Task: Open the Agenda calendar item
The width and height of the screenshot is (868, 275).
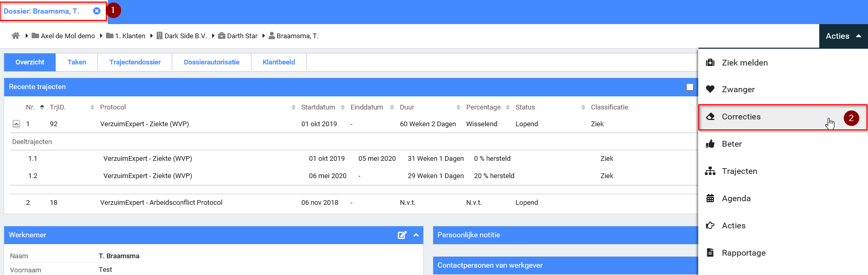Action: click(735, 199)
